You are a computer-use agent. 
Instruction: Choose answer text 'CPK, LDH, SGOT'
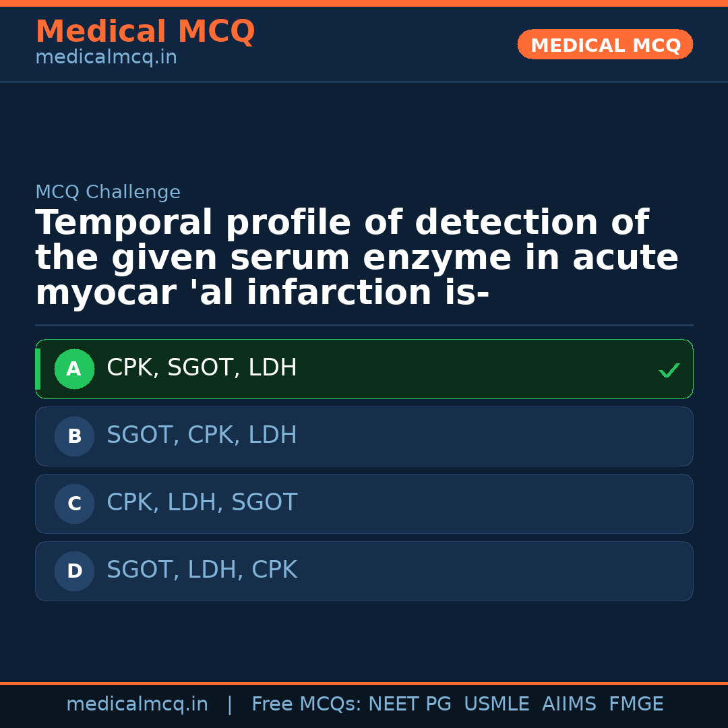tap(202, 503)
